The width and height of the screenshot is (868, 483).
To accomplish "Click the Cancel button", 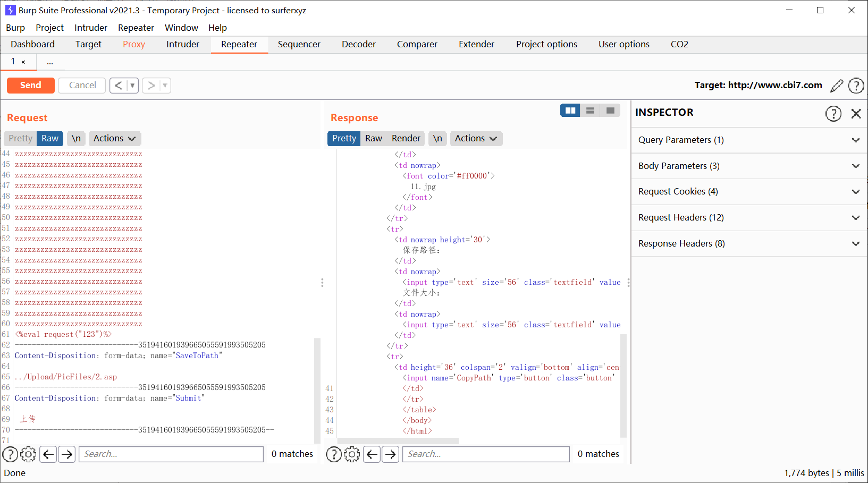I will pos(82,86).
